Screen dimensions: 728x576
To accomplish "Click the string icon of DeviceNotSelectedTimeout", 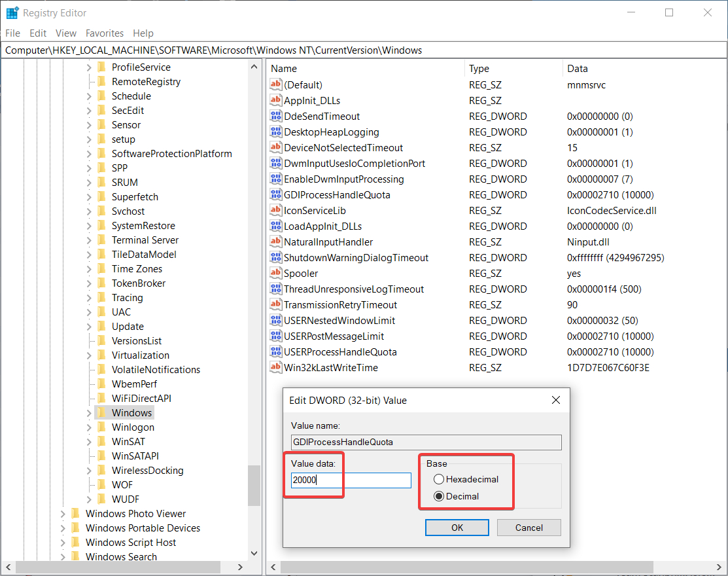I will click(x=276, y=148).
